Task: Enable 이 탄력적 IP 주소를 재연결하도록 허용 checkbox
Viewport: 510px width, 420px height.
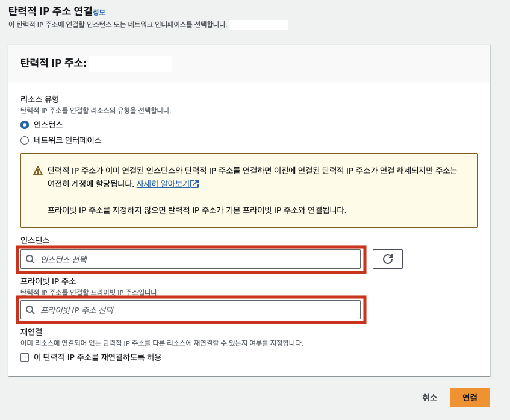Action: coord(25,357)
